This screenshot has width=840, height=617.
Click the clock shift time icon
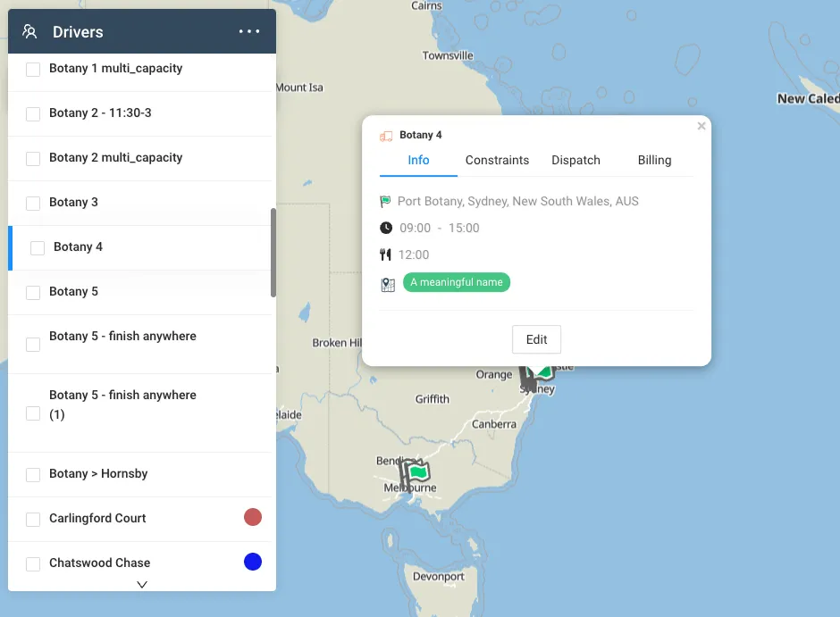386,228
